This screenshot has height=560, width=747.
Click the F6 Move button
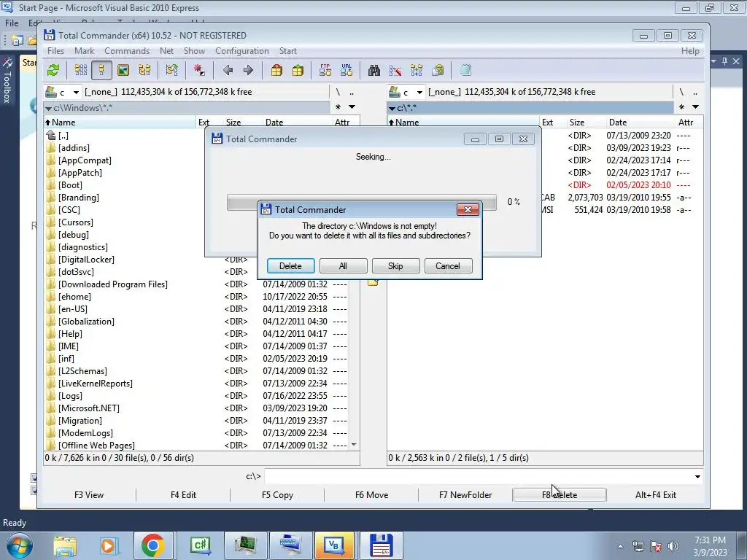(371, 495)
